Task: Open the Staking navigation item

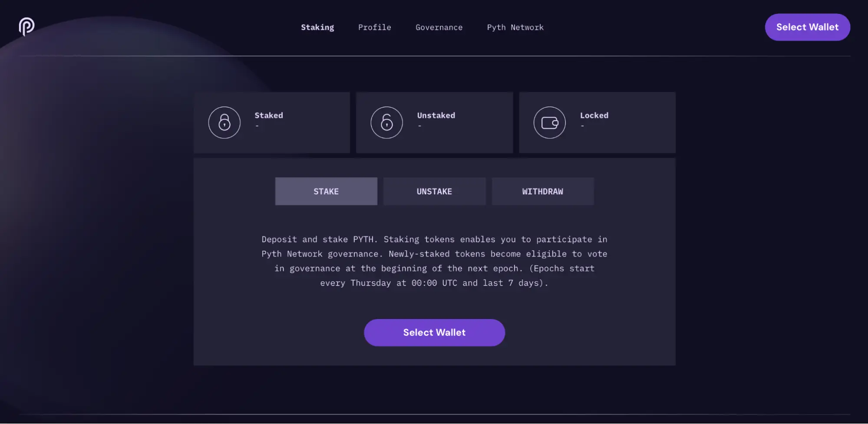Action: (x=317, y=27)
